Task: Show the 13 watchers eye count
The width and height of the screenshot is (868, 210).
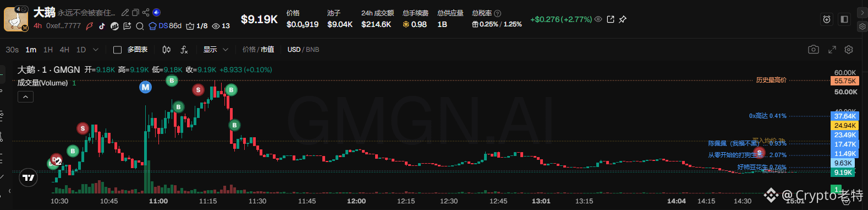Action: 221,26
